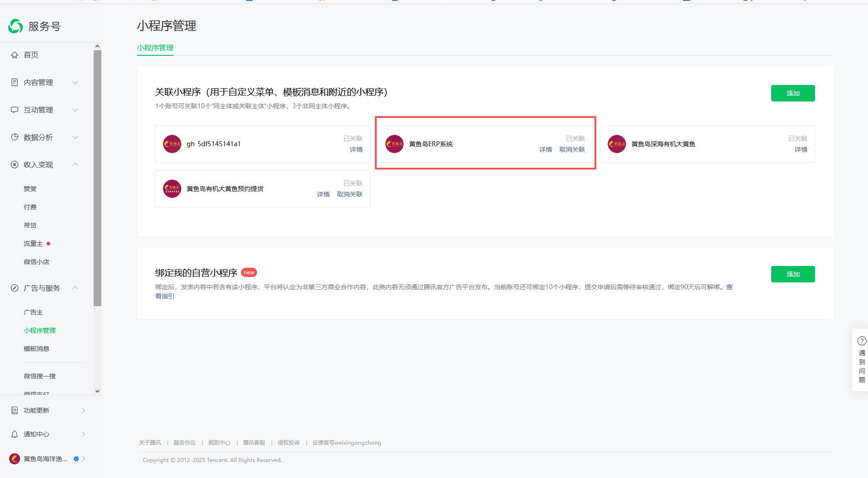Click the 黄鱼岛深海有机大黄鱼 logo

[x=617, y=144]
